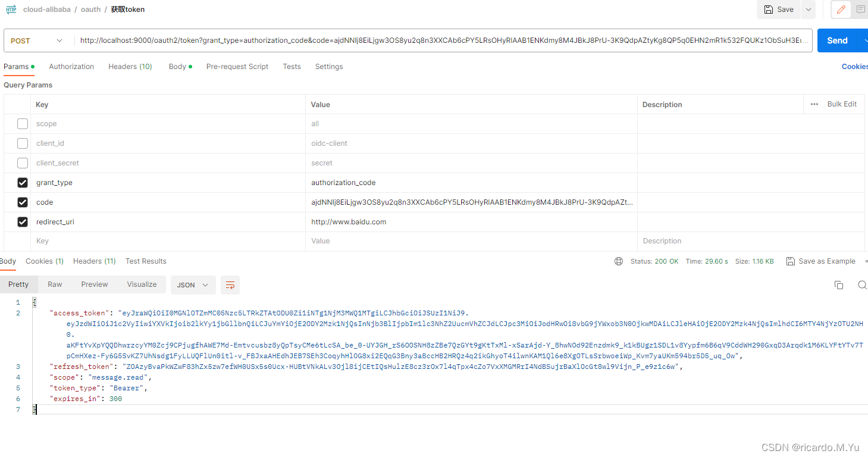Click the code parameter value cell
This screenshot has width=868, height=457.
[x=471, y=202]
